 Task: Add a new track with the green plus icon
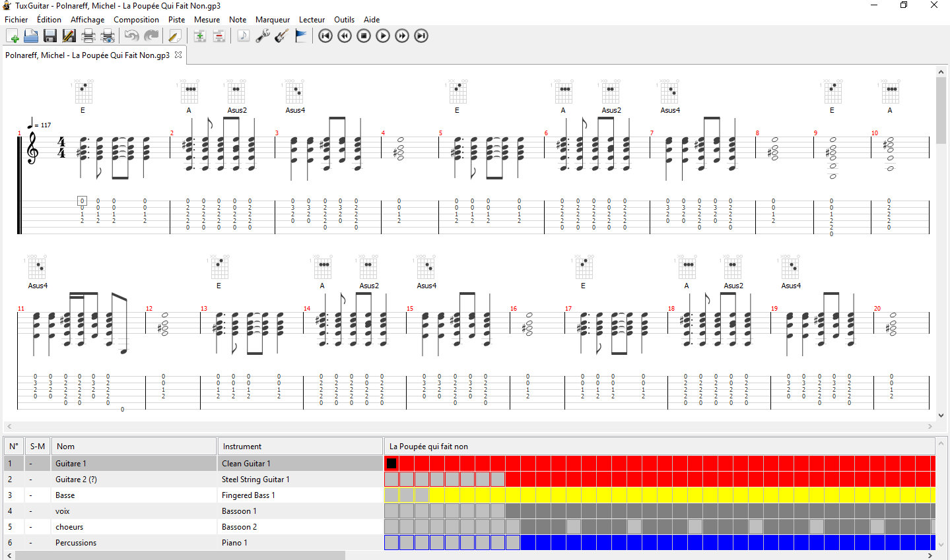tap(199, 36)
